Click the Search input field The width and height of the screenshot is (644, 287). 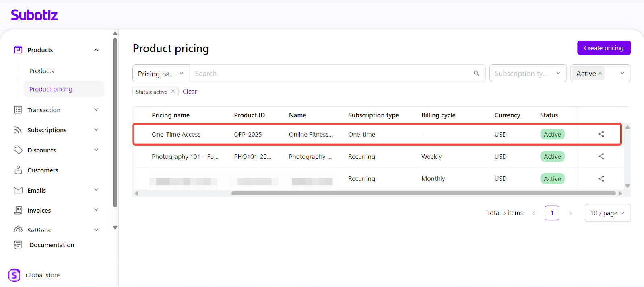[330, 74]
